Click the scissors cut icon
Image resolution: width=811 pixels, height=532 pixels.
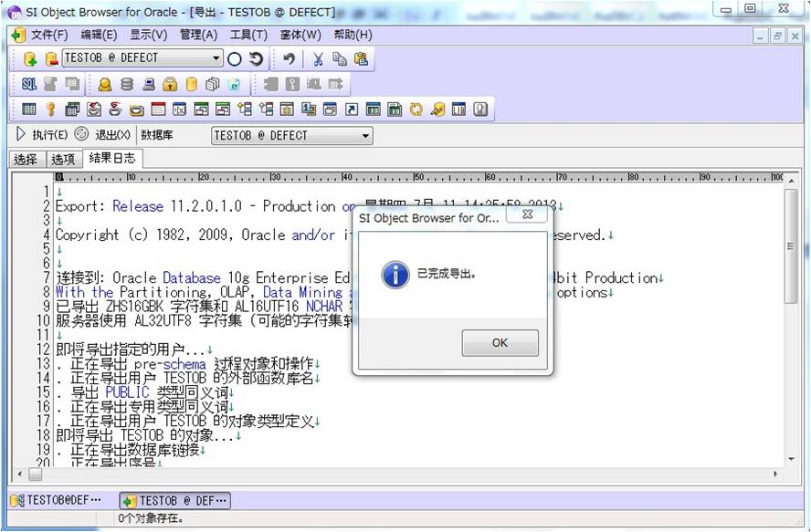click(318, 59)
